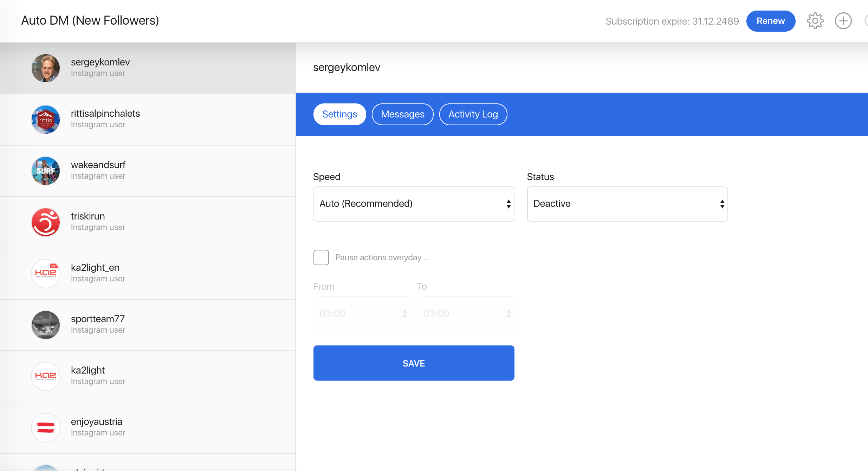Screen dimensions: 868x471
Task: Click the add account plus icon
Action: [843, 21]
